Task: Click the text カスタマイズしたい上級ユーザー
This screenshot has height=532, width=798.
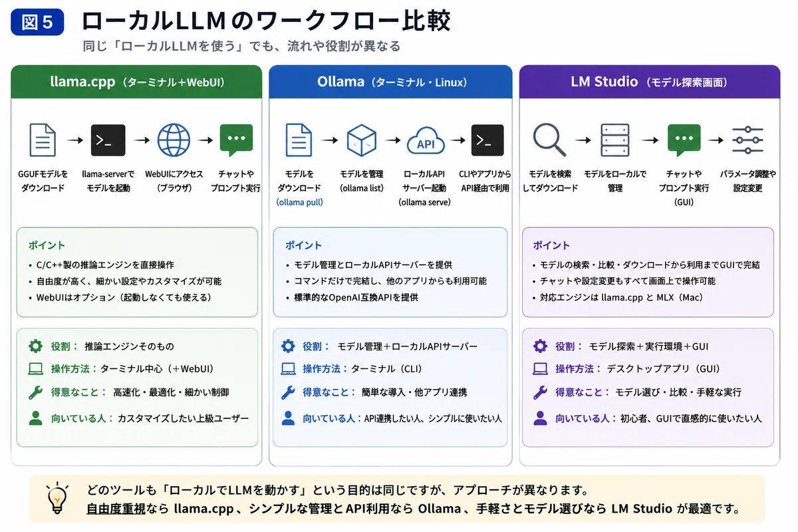Action: click(x=183, y=418)
